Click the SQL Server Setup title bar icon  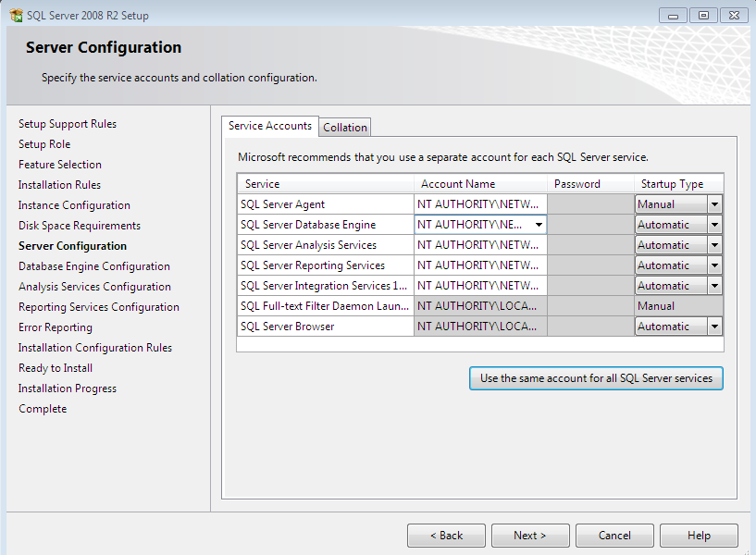point(16,16)
